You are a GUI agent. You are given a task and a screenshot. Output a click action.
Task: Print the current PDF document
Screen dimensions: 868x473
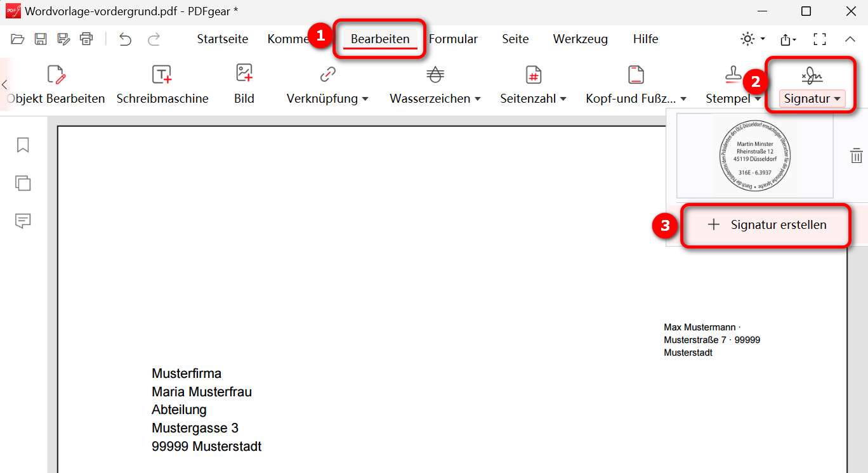pos(86,39)
